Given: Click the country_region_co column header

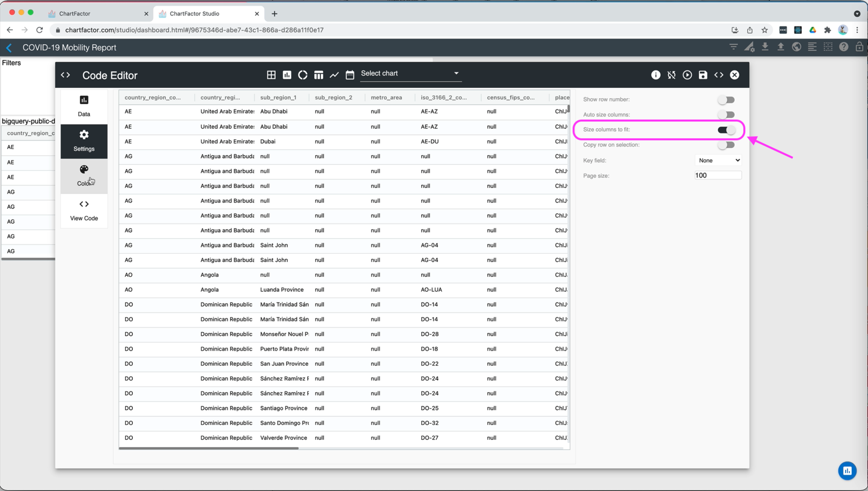Looking at the screenshot, I should point(153,97).
